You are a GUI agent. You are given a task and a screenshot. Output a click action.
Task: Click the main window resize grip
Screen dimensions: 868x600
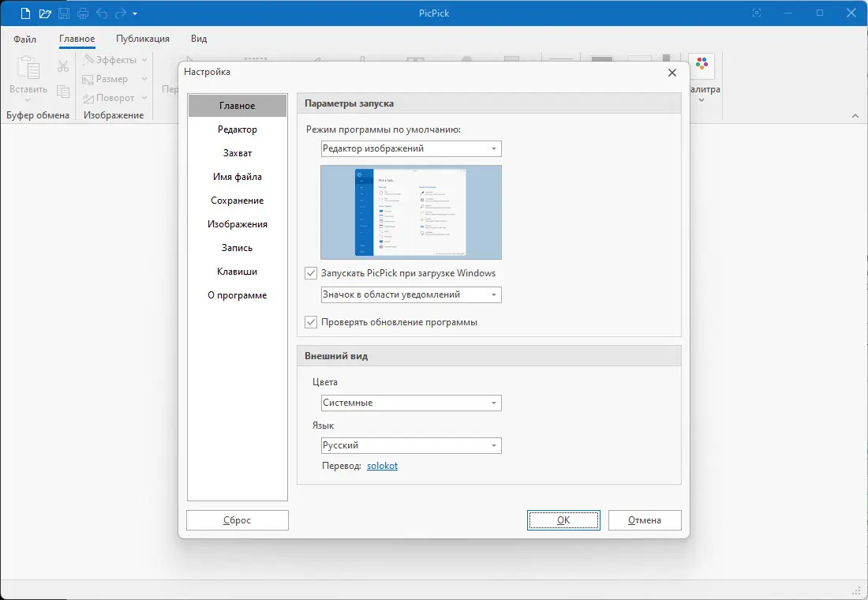(858, 590)
